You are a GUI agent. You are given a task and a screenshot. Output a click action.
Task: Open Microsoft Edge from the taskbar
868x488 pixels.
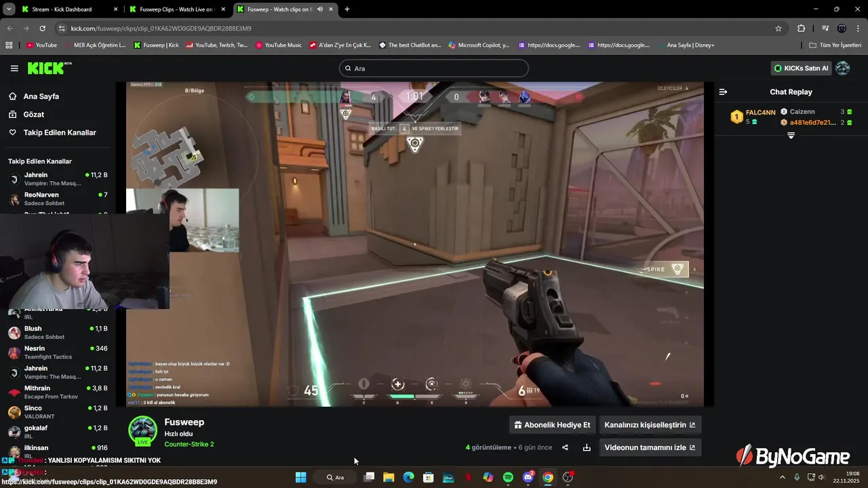click(409, 477)
